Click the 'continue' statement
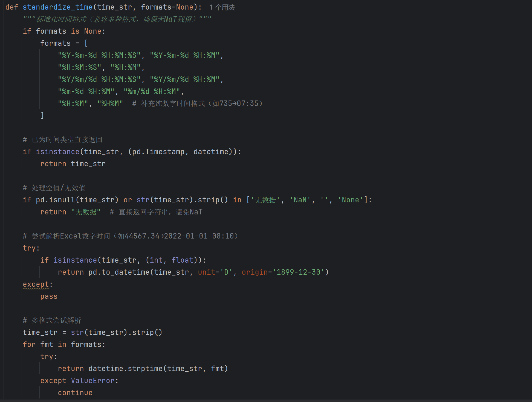This screenshot has width=532, height=402. [75, 393]
